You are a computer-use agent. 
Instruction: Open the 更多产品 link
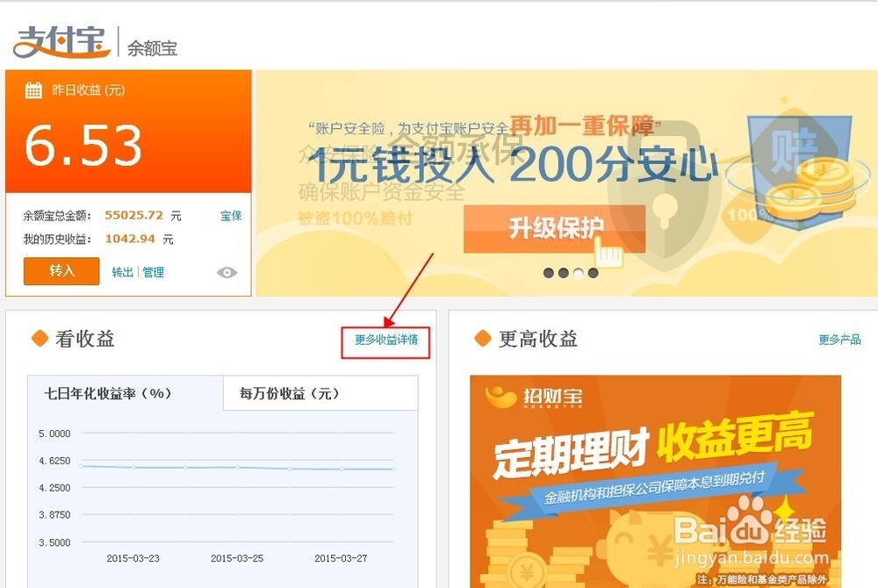pos(839,340)
